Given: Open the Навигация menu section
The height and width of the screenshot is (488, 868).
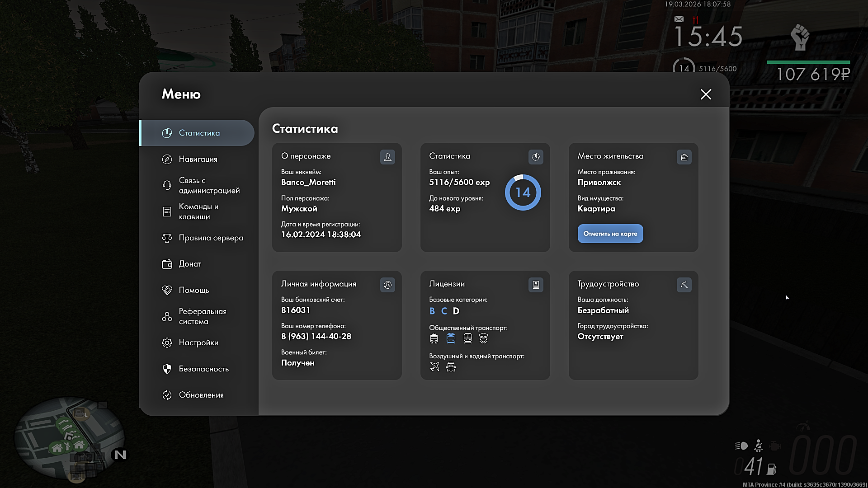Looking at the screenshot, I should [198, 159].
